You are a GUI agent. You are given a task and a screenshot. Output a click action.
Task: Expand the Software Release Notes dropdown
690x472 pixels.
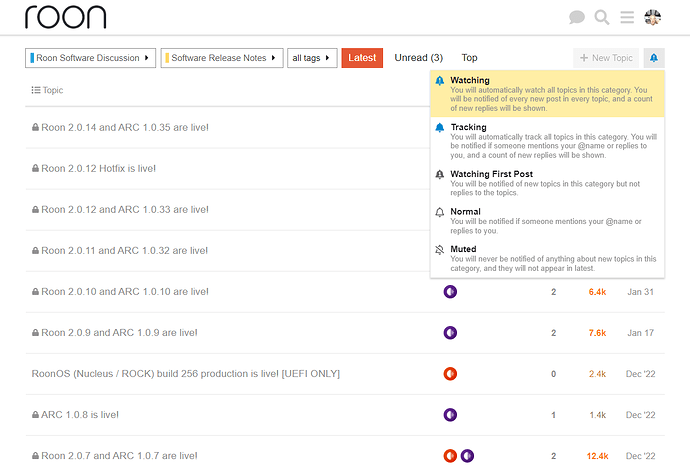point(221,58)
